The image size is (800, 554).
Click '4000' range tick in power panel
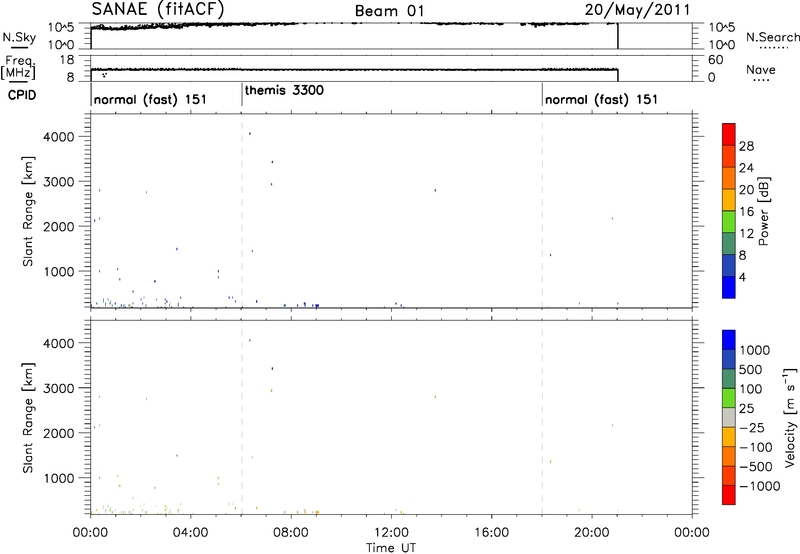pyautogui.click(x=58, y=137)
